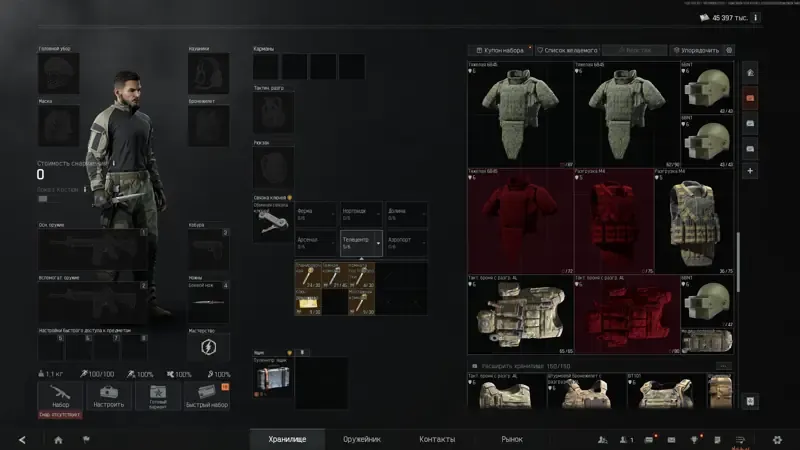Select the highlighted red storage case tab
Viewport: 800px width, 450px height.
(x=750, y=98)
